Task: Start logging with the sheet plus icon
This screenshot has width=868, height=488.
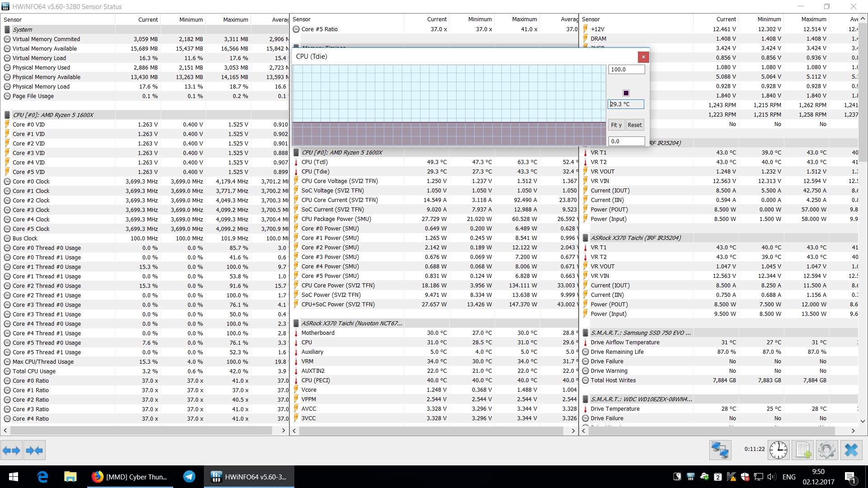Action: pyautogui.click(x=803, y=450)
